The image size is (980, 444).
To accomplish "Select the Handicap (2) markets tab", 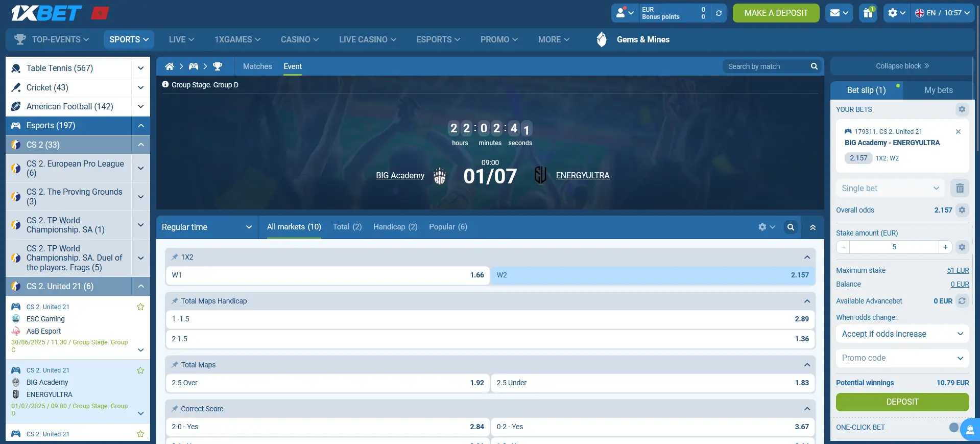I will tap(395, 227).
